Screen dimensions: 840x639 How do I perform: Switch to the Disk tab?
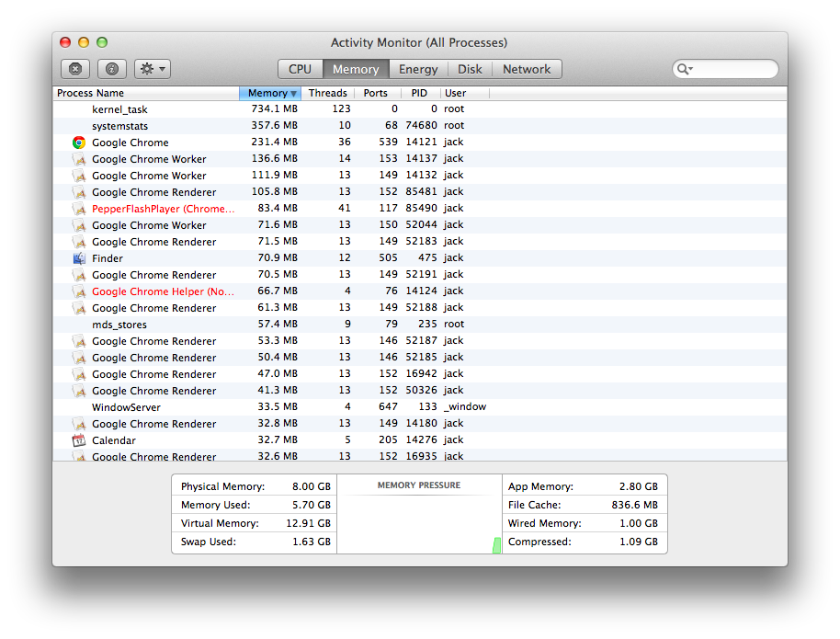click(x=470, y=69)
